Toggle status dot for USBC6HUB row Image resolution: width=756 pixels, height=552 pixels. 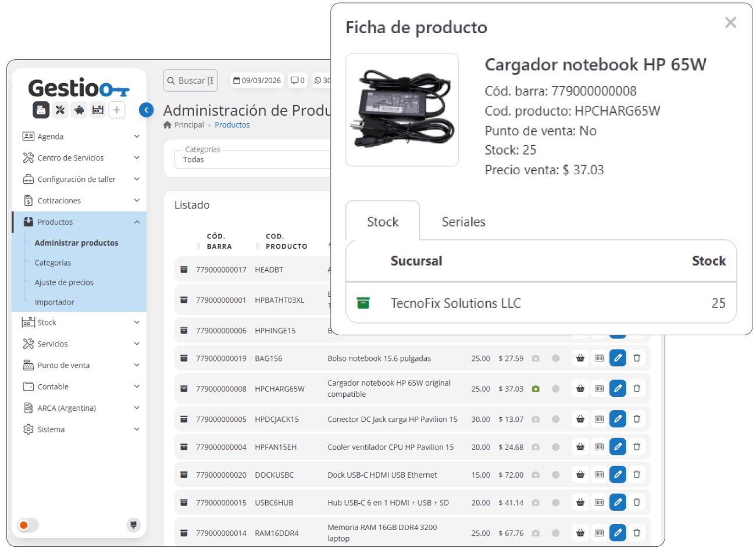[x=556, y=503]
